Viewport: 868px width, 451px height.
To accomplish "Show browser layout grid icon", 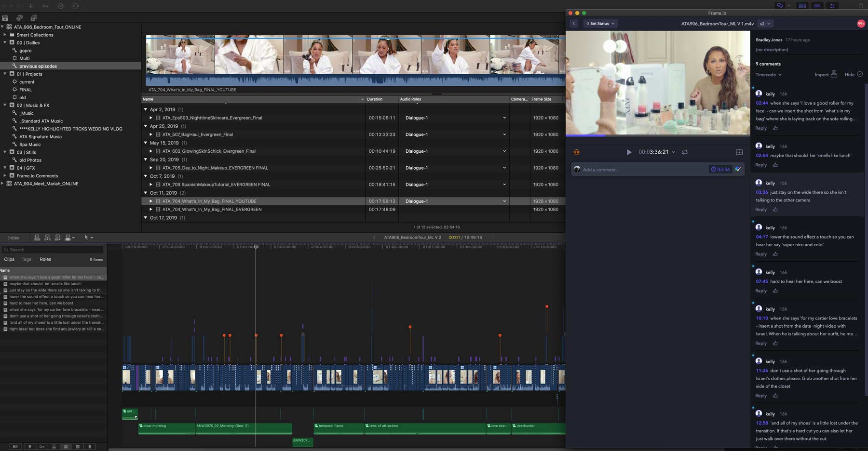I will 802,6.
